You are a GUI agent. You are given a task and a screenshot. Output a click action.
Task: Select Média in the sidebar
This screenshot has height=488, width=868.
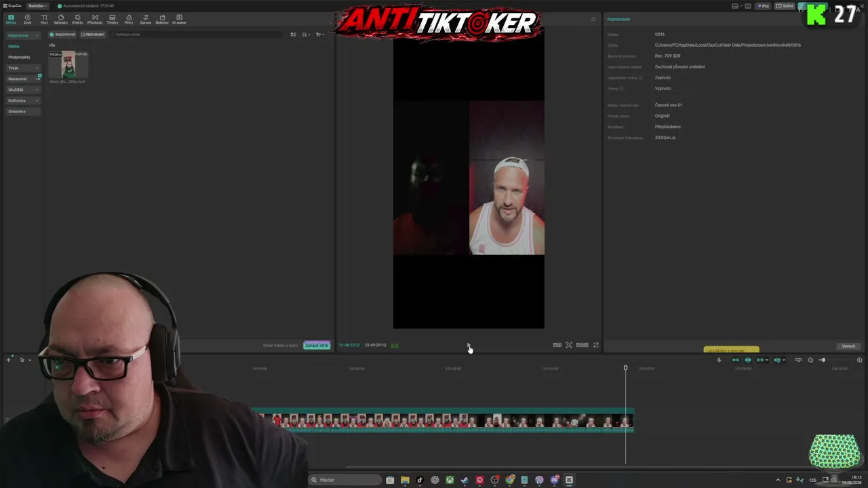[14, 46]
